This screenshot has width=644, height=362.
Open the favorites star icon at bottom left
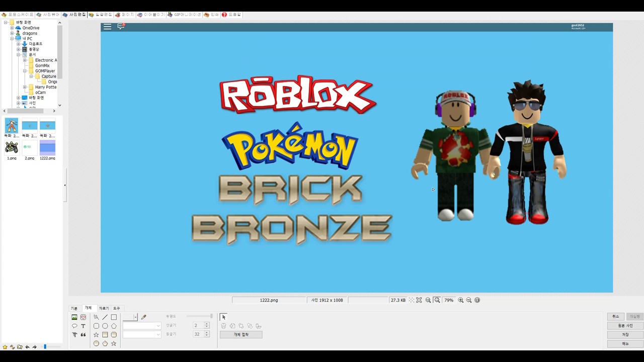pos(5,347)
